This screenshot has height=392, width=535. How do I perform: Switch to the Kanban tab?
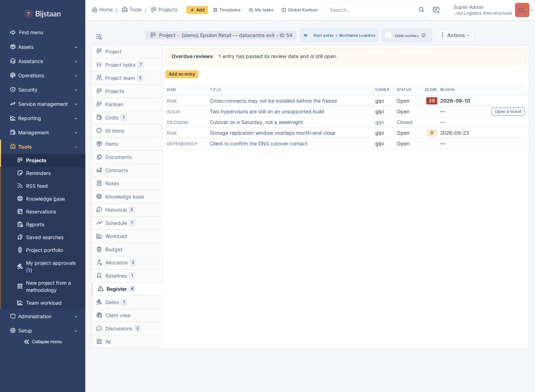[x=127, y=104]
